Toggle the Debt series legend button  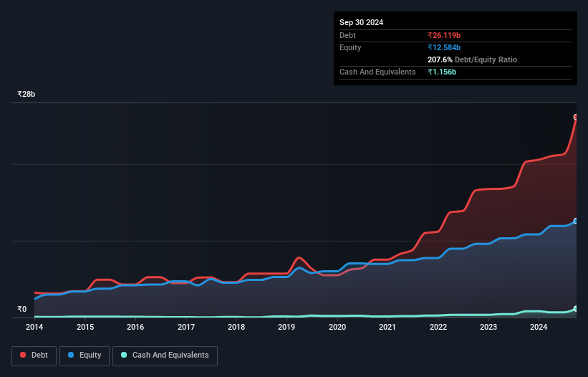click(34, 355)
